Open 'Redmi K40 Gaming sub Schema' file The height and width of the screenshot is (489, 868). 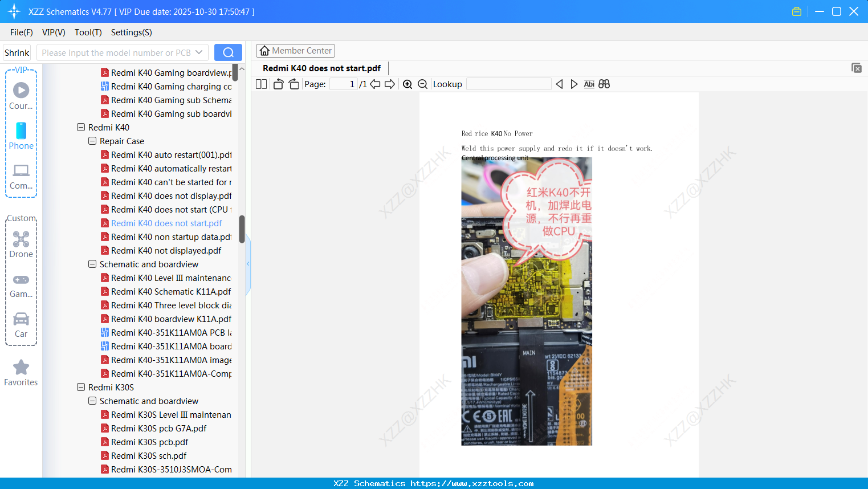tap(166, 100)
